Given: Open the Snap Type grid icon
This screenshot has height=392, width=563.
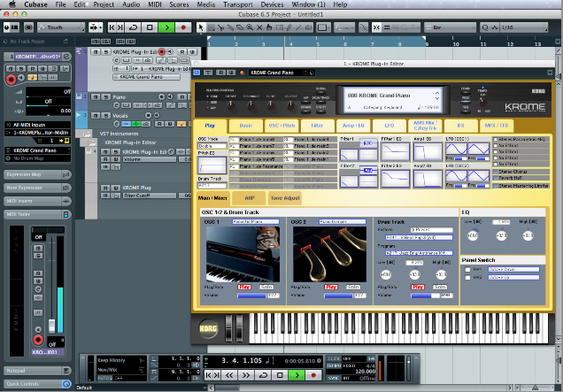Looking at the screenshot, I should pyautogui.click(x=387, y=27).
